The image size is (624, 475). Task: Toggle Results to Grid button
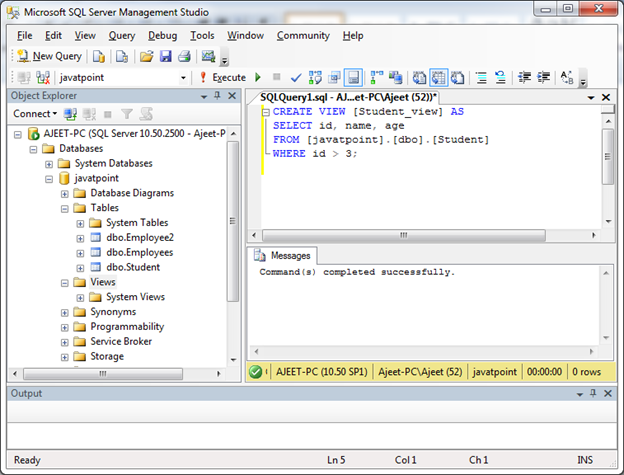(439, 78)
